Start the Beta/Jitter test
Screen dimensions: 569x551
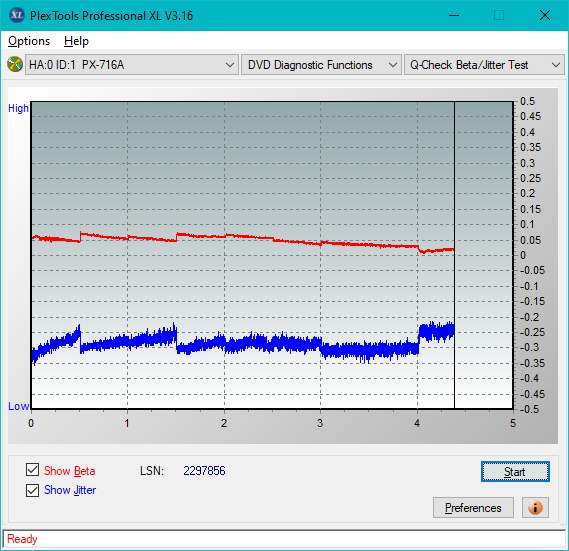[x=515, y=472]
